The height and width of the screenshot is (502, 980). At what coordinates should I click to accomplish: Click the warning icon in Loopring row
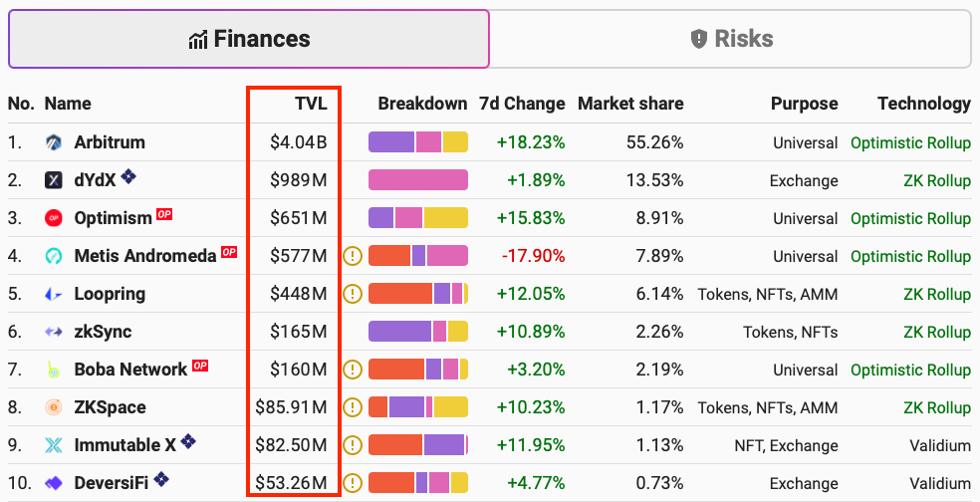tap(353, 294)
